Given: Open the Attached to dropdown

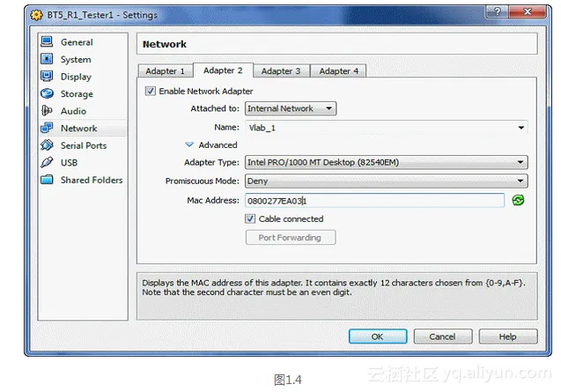Looking at the screenshot, I should 291,108.
